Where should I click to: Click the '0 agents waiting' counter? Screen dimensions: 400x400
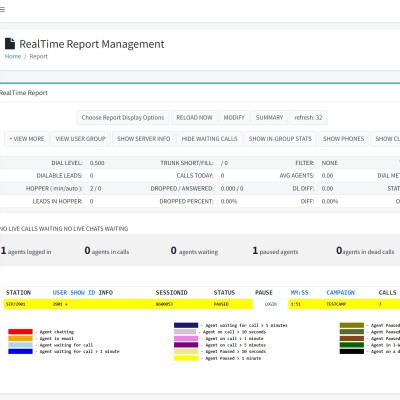click(194, 251)
